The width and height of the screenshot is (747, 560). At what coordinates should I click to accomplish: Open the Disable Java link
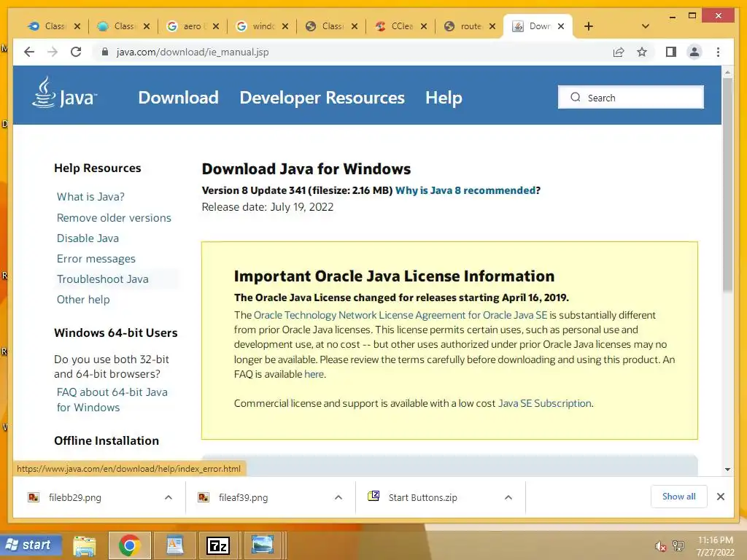[88, 238]
